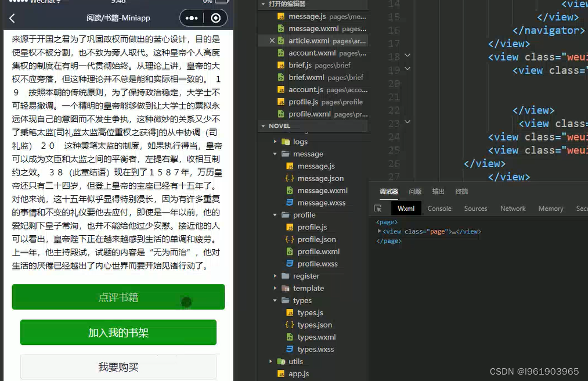Click the message.wxss stylesheet icon
This screenshot has height=381, width=588.
(290, 202)
